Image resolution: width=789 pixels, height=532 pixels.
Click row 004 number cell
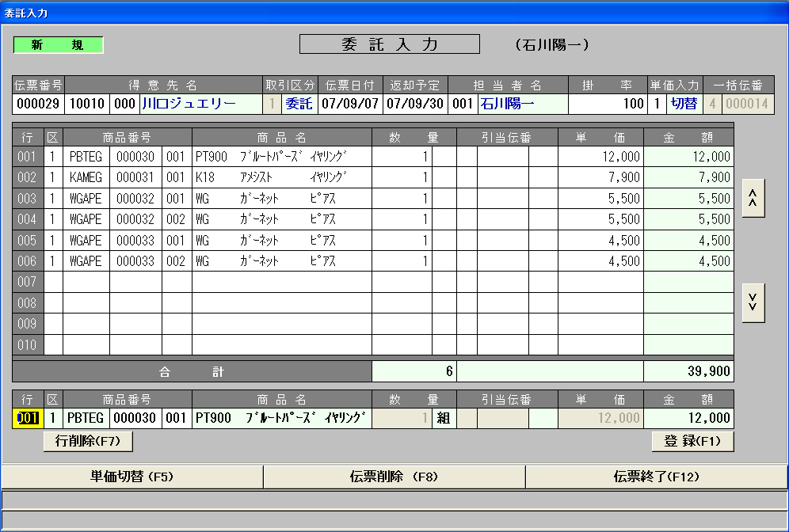tap(28, 219)
